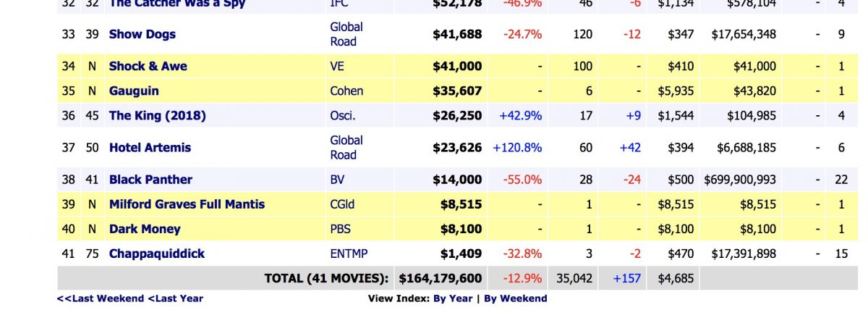Open the PBS studio link
The width and height of the screenshot is (868, 310).
tap(341, 228)
